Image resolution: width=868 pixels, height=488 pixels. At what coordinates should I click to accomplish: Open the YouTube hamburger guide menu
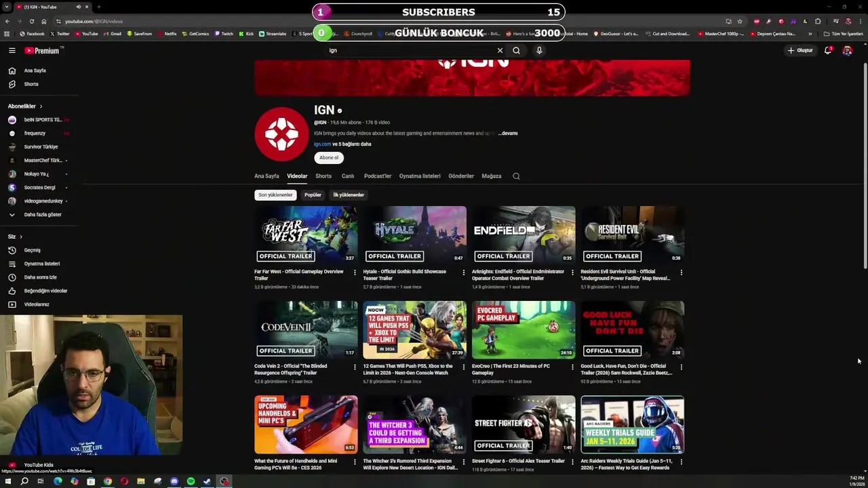(x=12, y=50)
